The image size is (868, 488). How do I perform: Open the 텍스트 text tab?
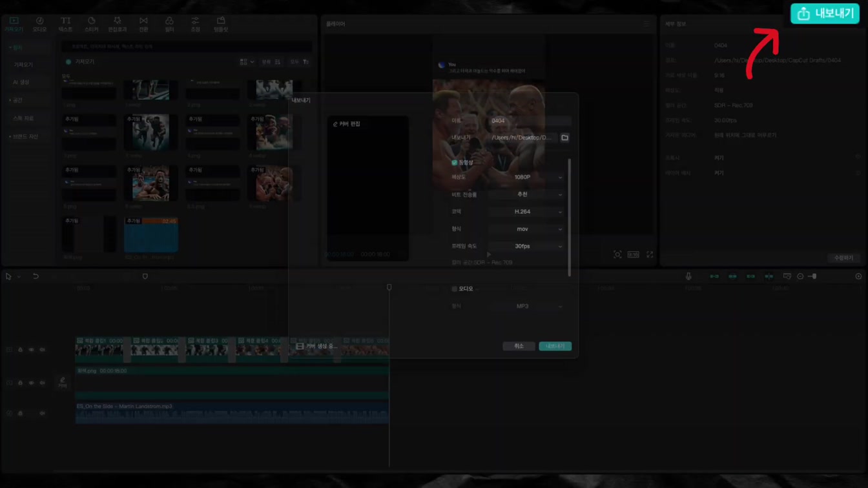pyautogui.click(x=65, y=25)
